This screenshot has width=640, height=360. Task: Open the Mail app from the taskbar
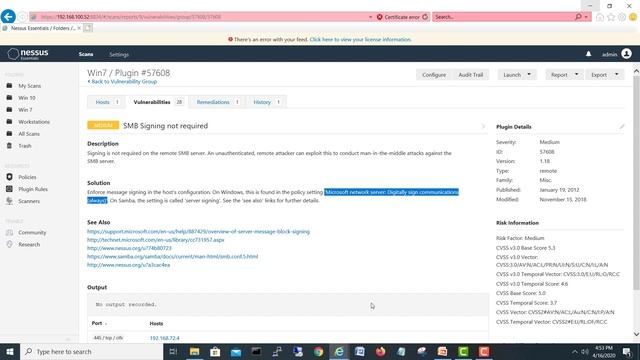click(x=236, y=351)
